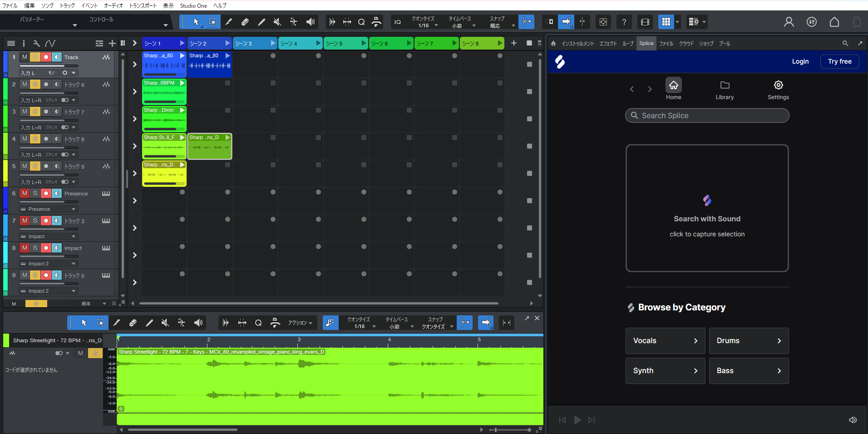This screenshot has height=434, width=868.
Task: Mute the Track channel labeled Track
Action: pos(24,57)
